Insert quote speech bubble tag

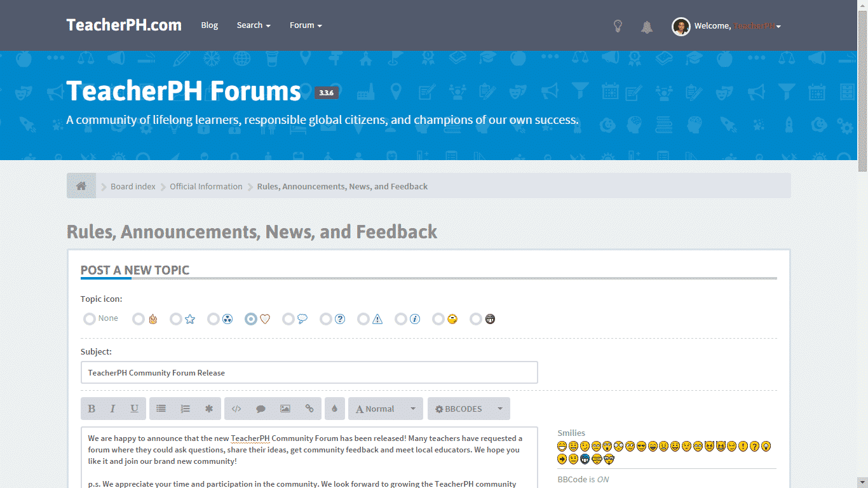coord(261,409)
